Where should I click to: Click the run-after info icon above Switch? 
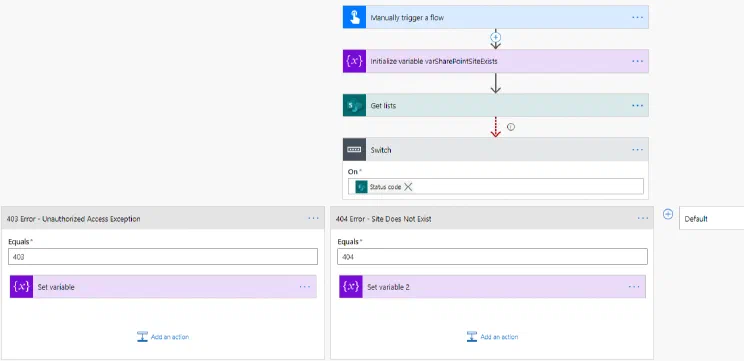(x=511, y=127)
